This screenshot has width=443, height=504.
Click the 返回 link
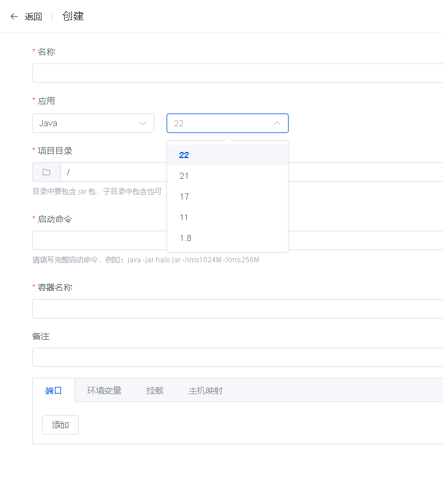coord(34,16)
